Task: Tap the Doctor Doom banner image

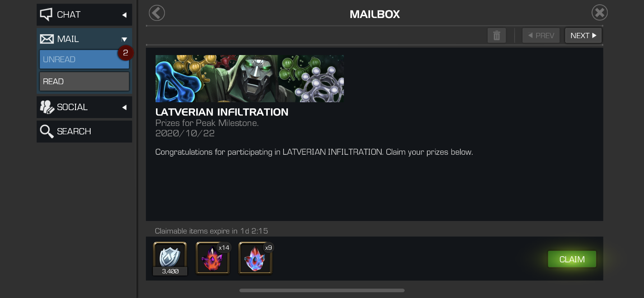Action: pyautogui.click(x=249, y=78)
